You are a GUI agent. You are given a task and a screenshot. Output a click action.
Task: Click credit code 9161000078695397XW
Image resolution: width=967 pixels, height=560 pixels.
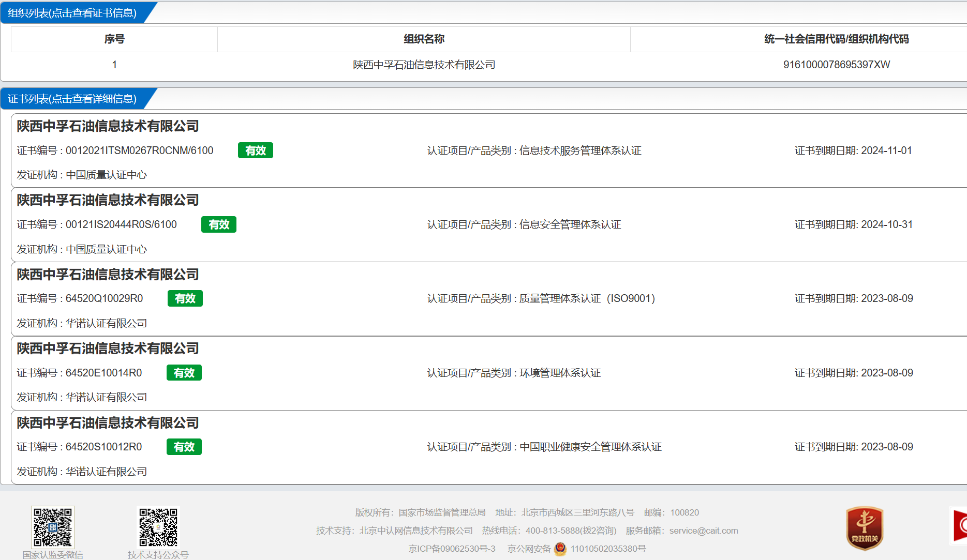837,65
